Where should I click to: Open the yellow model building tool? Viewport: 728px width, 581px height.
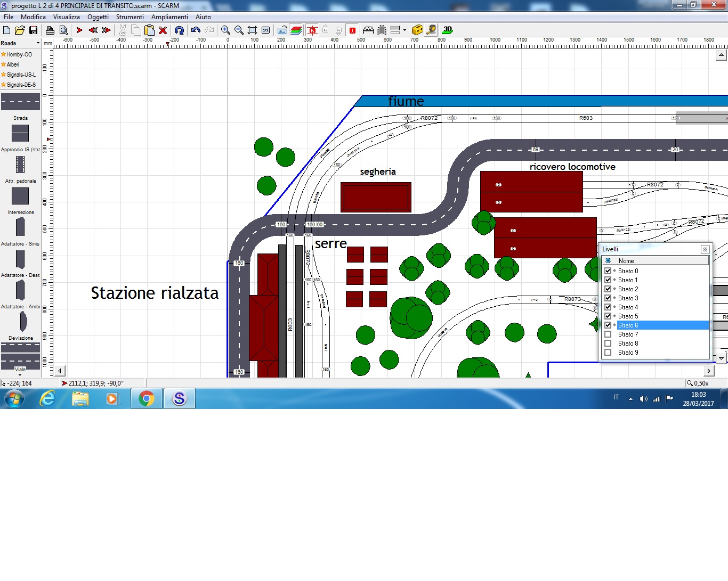pos(418,30)
